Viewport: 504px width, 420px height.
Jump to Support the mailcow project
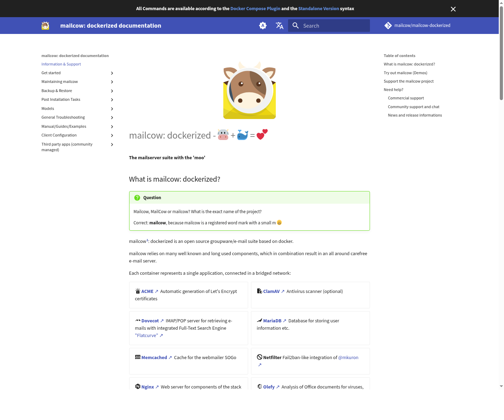(408, 81)
